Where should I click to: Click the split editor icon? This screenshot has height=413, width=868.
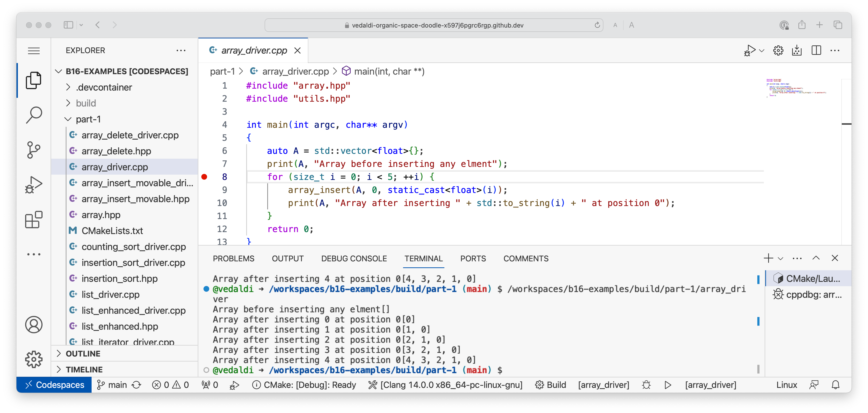(x=816, y=50)
